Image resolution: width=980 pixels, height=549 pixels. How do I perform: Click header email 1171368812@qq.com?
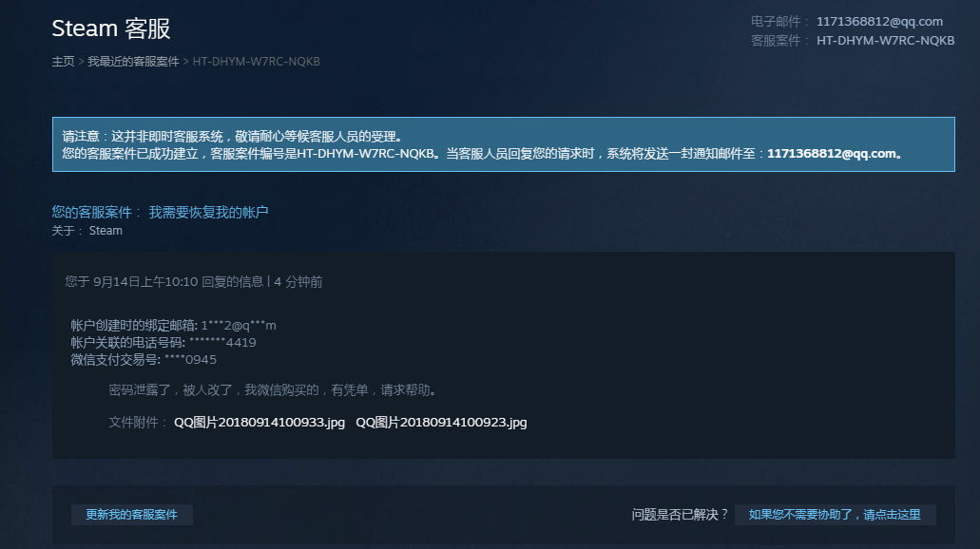879,21
